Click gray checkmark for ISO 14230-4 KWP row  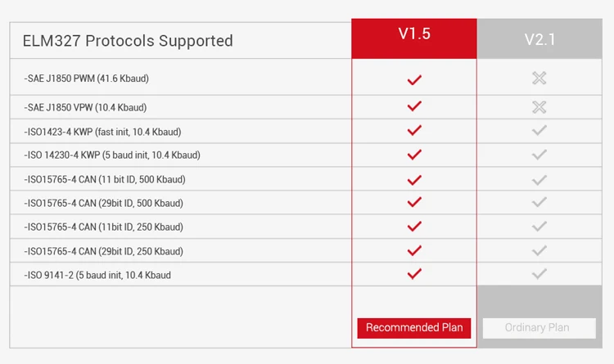539,155
